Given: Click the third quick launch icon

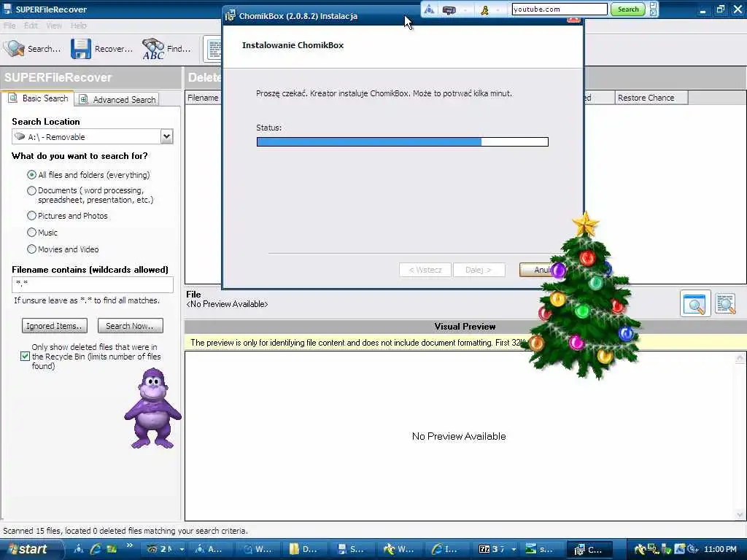Looking at the screenshot, I should 112,549.
